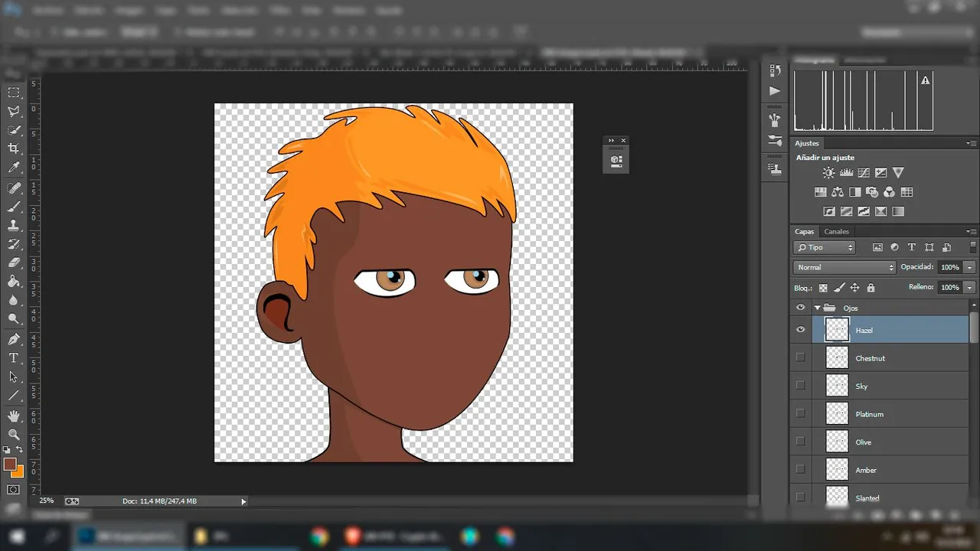Show the Platinum layer
The height and width of the screenshot is (551, 980).
801,413
